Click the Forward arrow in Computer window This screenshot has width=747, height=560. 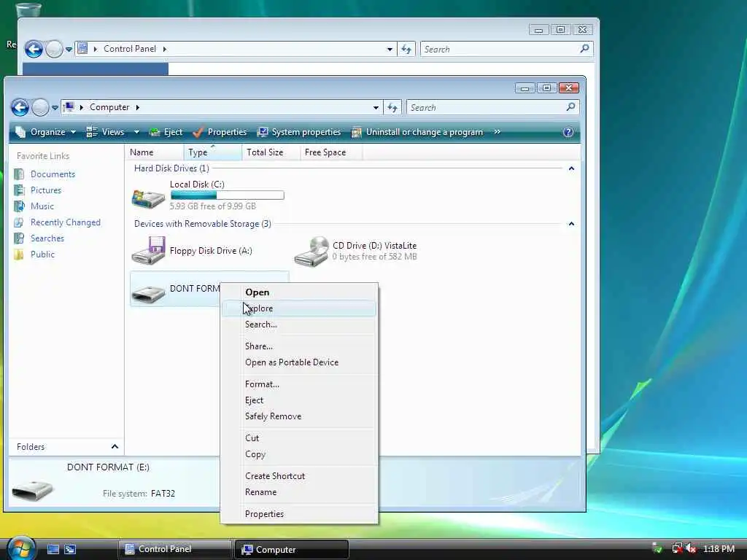coord(40,108)
